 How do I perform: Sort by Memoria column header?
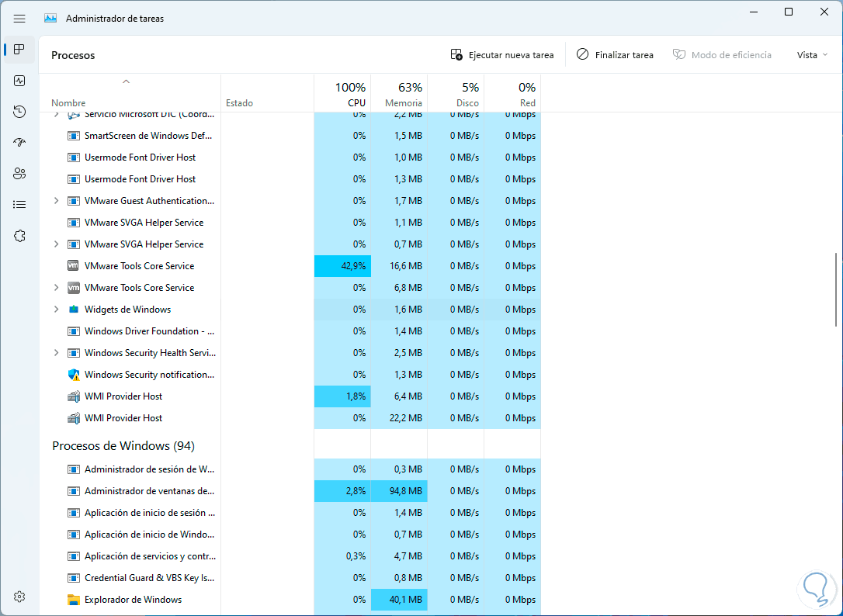pyautogui.click(x=399, y=93)
